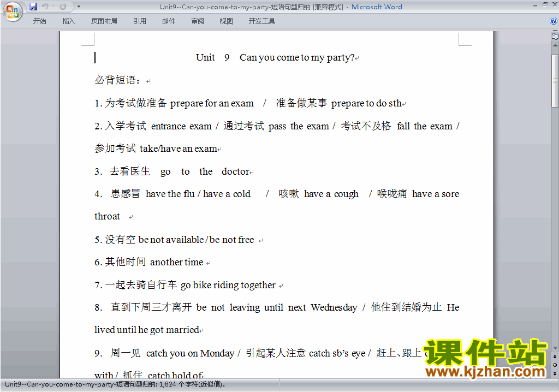Viewport: 559px width, 392px height.
Task: Show the 视图 ribbon tab
Action: [227, 21]
